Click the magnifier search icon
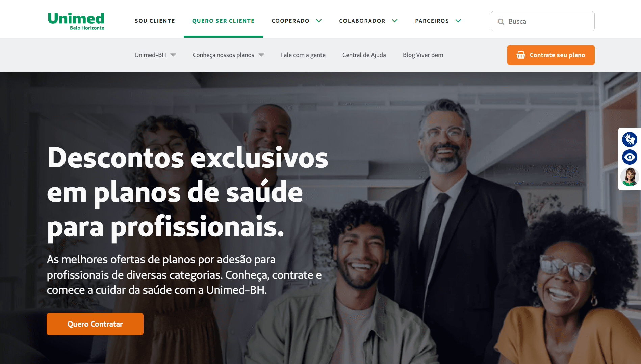Screen dimensions: 641x364 point(501,22)
